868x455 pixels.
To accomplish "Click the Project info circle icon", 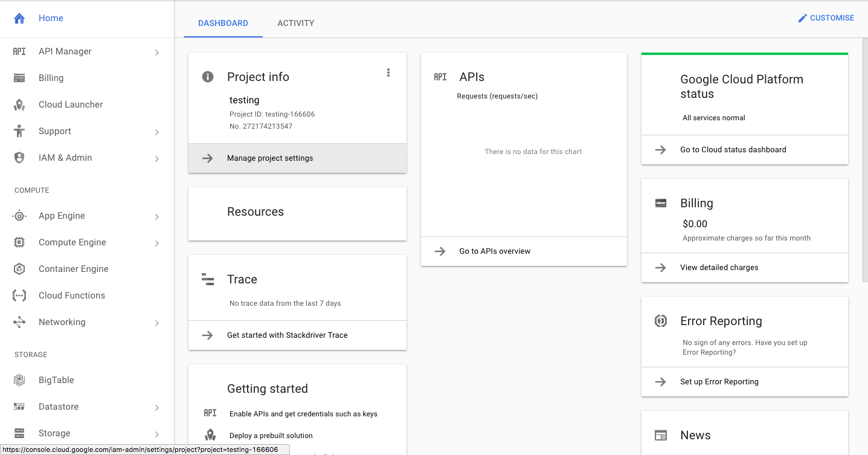I will pyautogui.click(x=208, y=77).
